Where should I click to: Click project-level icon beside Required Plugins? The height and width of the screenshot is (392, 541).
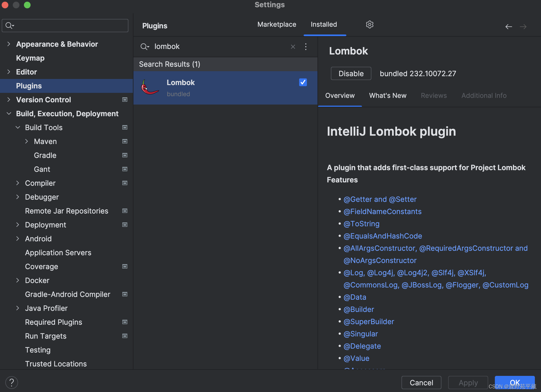pyautogui.click(x=125, y=322)
